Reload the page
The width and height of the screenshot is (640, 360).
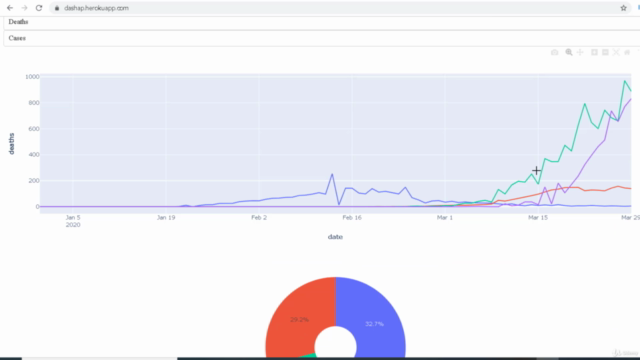point(39,8)
